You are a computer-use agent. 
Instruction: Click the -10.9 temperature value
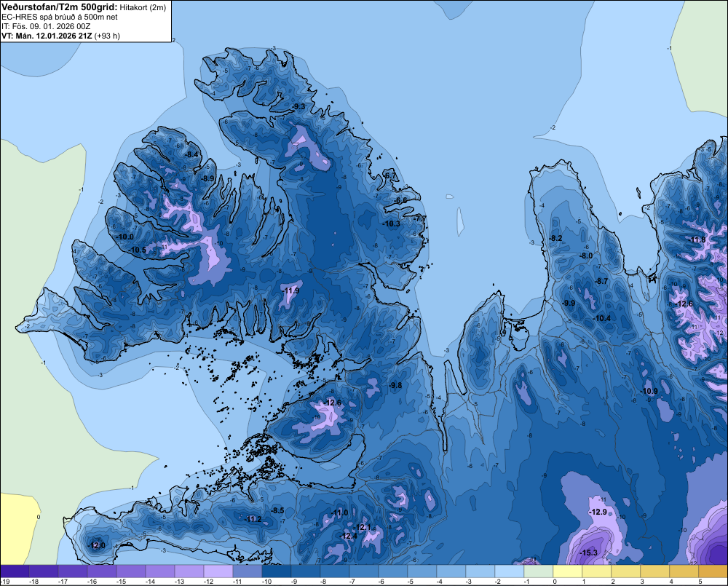pos(649,392)
